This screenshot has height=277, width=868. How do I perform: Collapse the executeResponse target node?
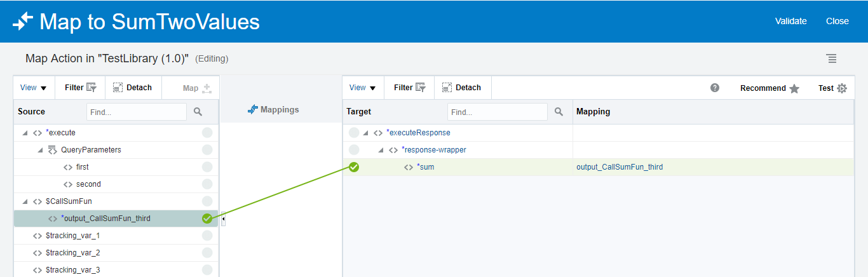pyautogui.click(x=365, y=133)
